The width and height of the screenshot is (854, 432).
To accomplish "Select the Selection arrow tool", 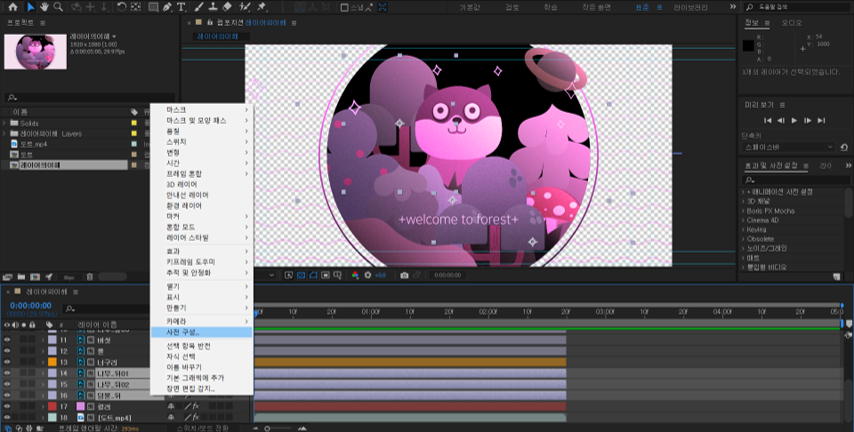I will point(30,7).
